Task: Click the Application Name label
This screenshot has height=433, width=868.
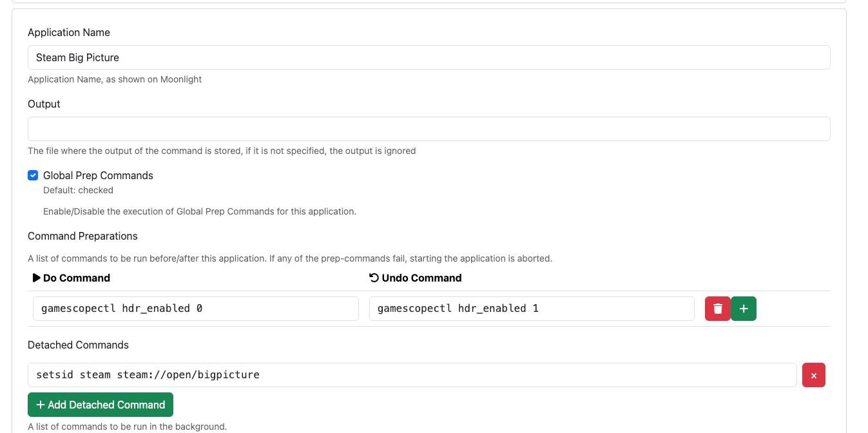Action: tap(69, 32)
